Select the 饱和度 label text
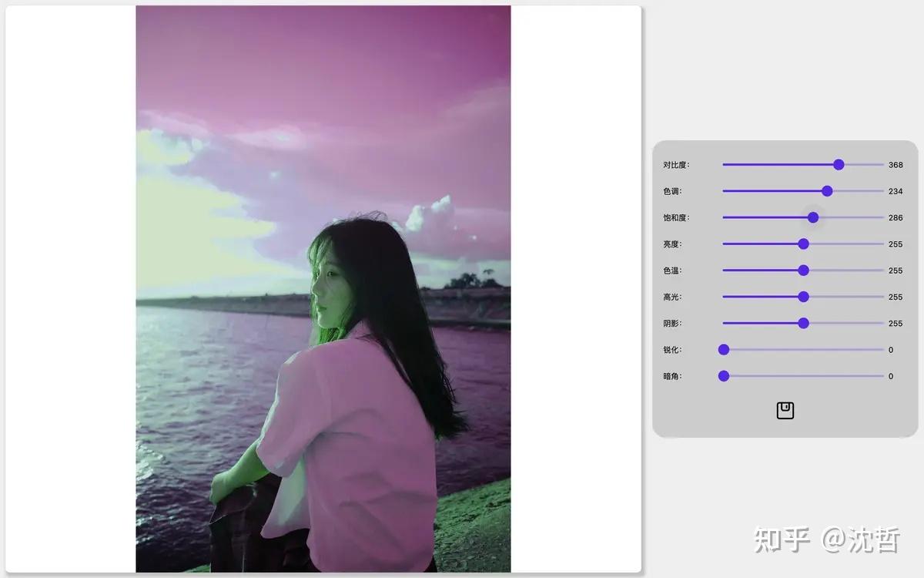This screenshot has width=924, height=578. (x=674, y=217)
